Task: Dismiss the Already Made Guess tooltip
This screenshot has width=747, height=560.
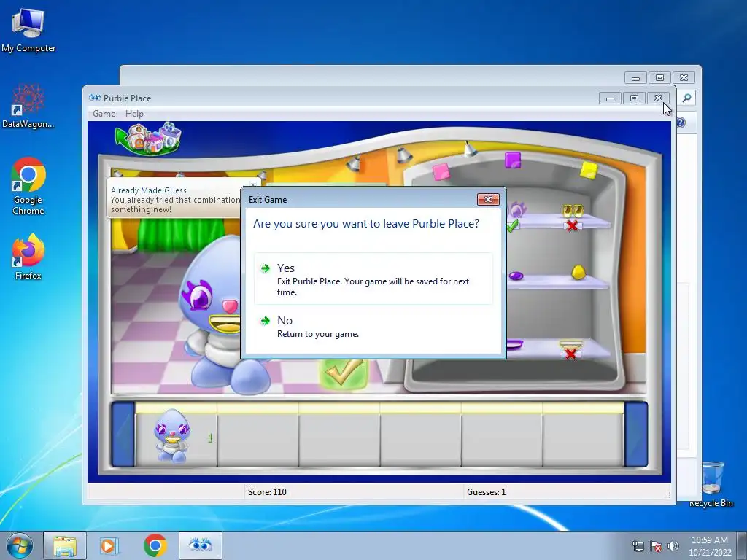Action: tap(253, 184)
